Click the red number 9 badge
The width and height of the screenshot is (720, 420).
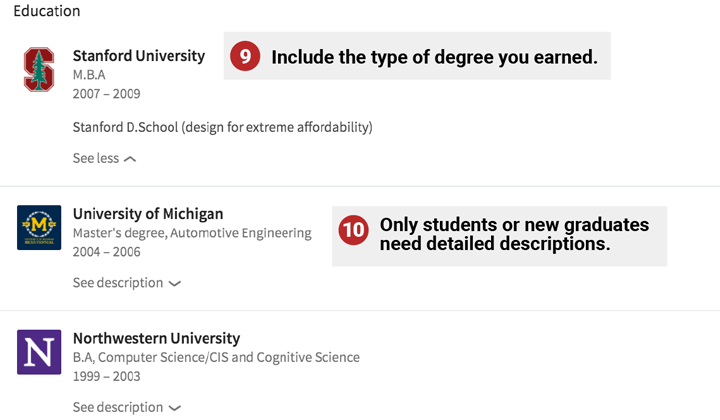point(245,56)
